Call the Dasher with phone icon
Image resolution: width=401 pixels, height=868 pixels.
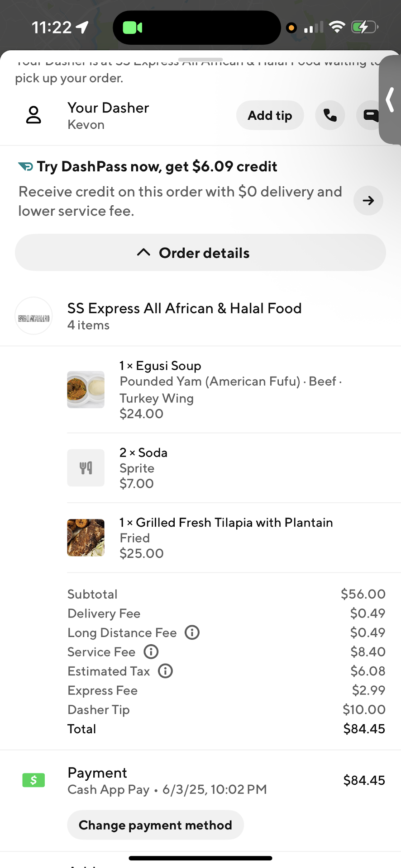tap(330, 115)
